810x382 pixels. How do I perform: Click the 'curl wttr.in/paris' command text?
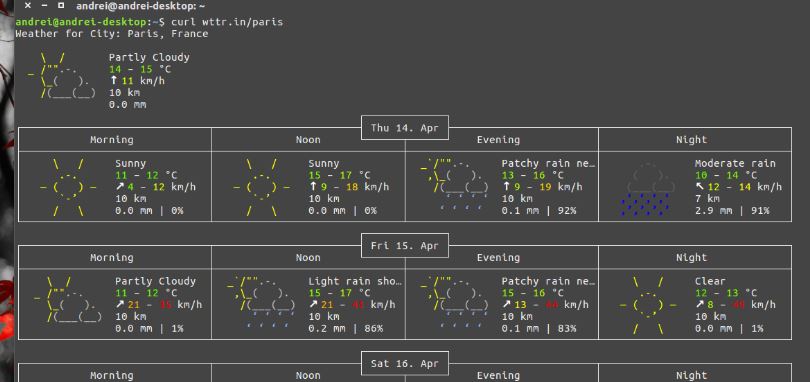click(227, 22)
